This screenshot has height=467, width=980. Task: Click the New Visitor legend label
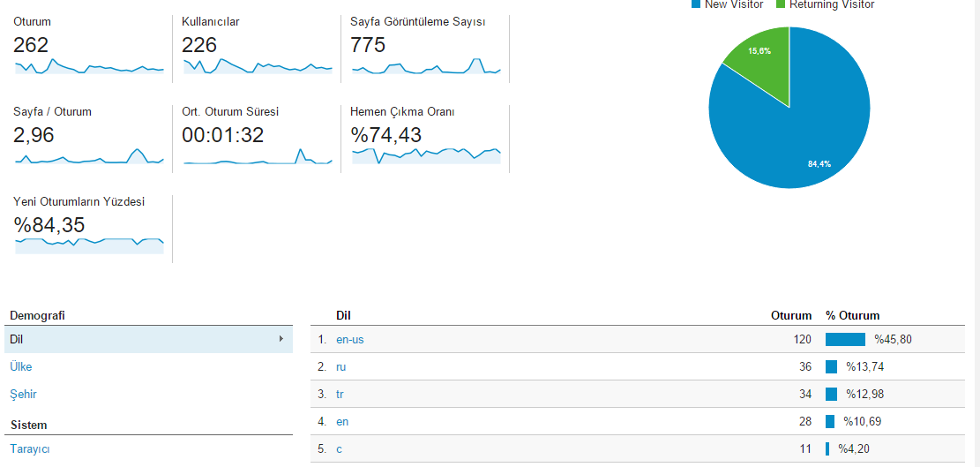point(734,4)
